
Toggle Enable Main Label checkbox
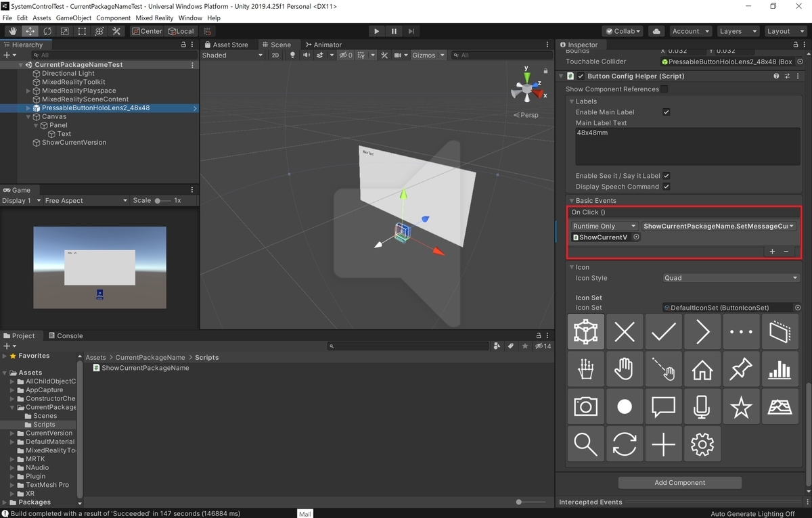pos(666,112)
